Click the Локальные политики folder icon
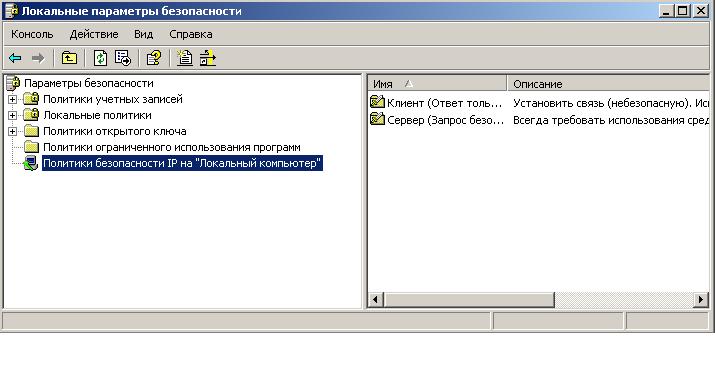The height and width of the screenshot is (384, 715). (31, 115)
